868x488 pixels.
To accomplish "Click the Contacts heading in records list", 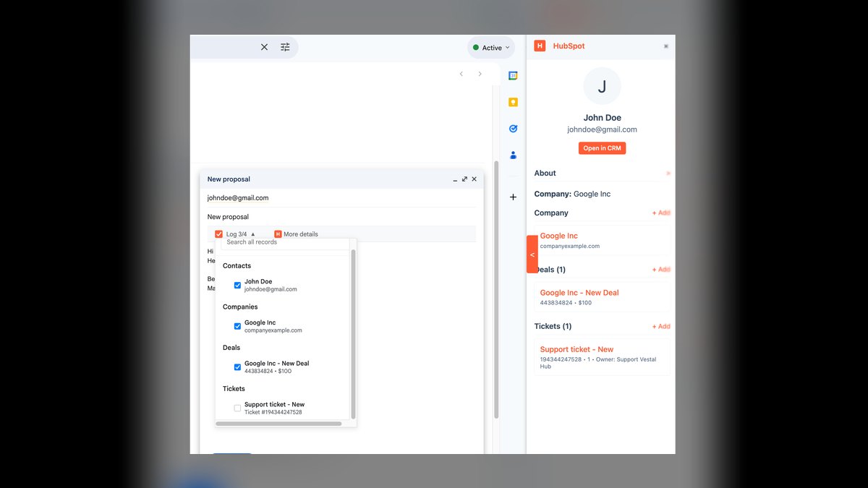I will tap(237, 266).
